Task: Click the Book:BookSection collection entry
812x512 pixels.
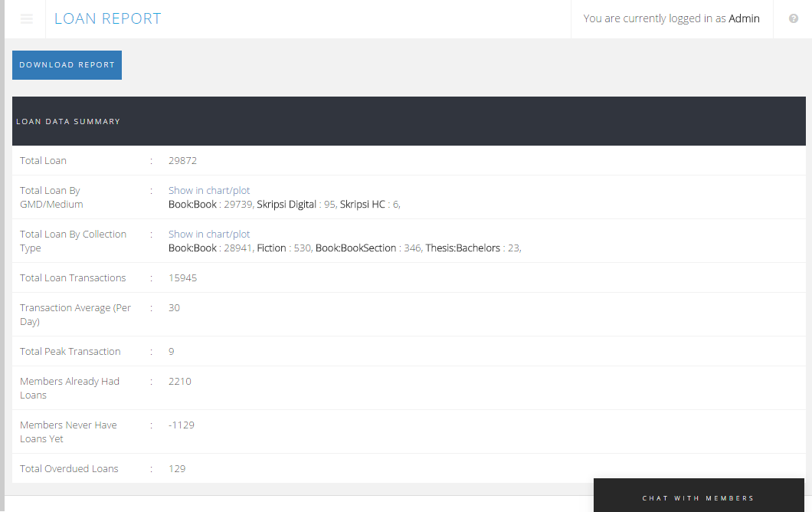Action: click(x=355, y=248)
